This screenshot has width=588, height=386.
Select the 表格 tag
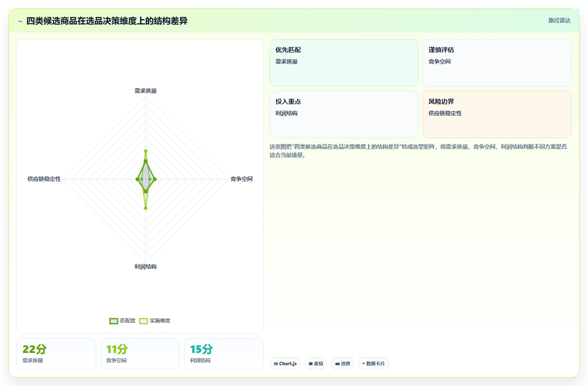pyautogui.click(x=316, y=364)
